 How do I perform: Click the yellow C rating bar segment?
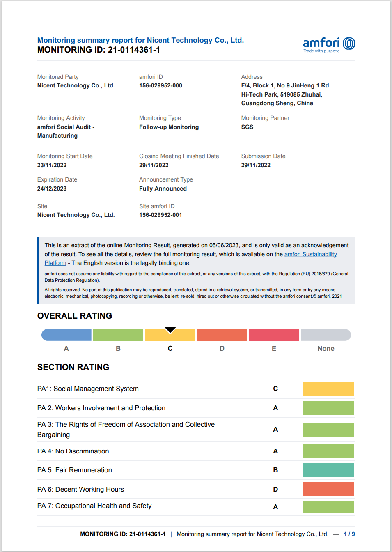[170, 336]
